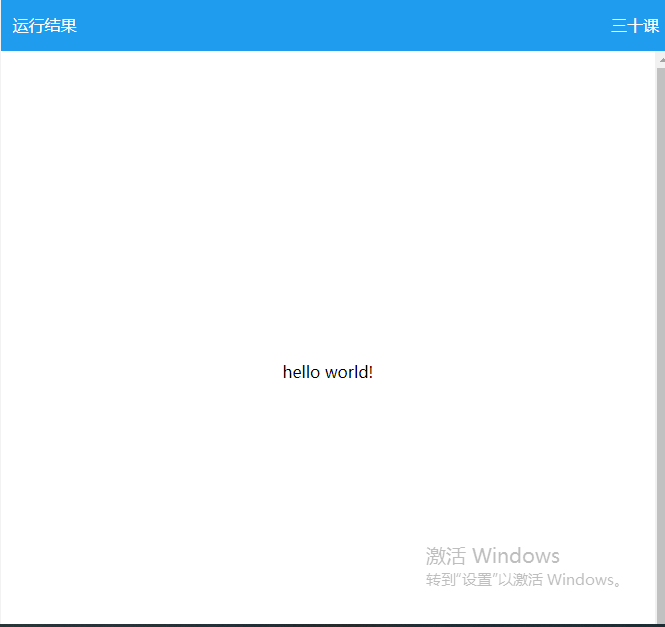Click the word "world!" in the output
The image size is (665, 627).
pos(349,372)
